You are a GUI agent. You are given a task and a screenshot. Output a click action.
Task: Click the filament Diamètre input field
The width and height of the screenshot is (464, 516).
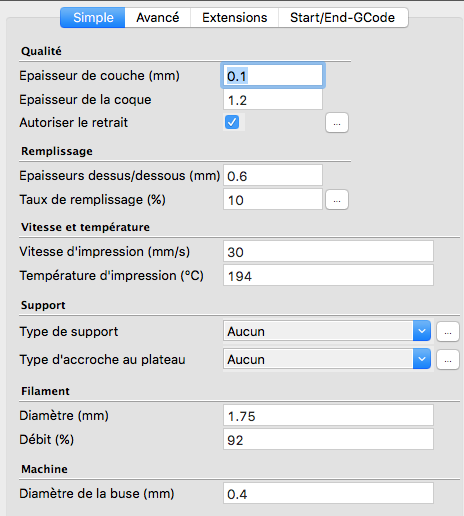328,415
